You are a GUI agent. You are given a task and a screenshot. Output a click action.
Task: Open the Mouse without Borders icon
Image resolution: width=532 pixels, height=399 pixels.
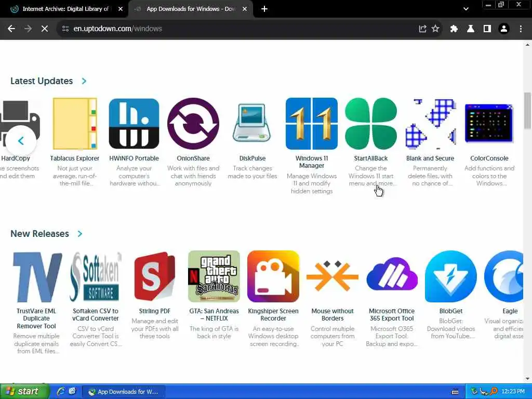pos(332,276)
